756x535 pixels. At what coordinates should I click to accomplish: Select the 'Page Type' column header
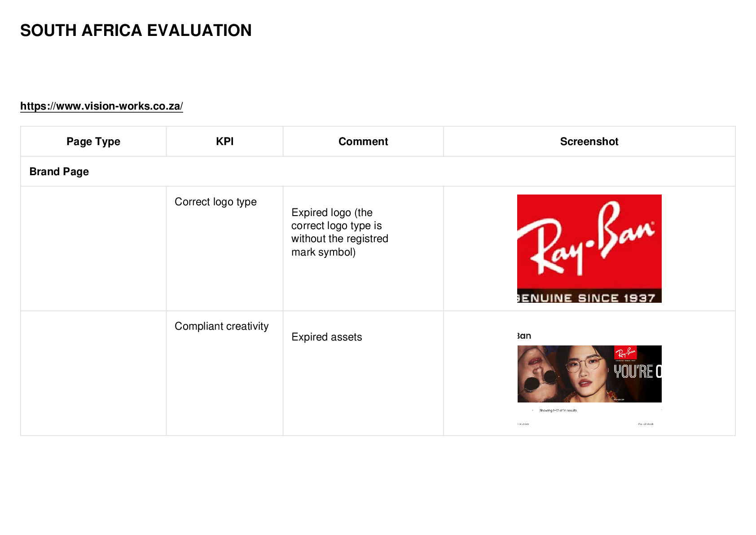click(x=93, y=141)
